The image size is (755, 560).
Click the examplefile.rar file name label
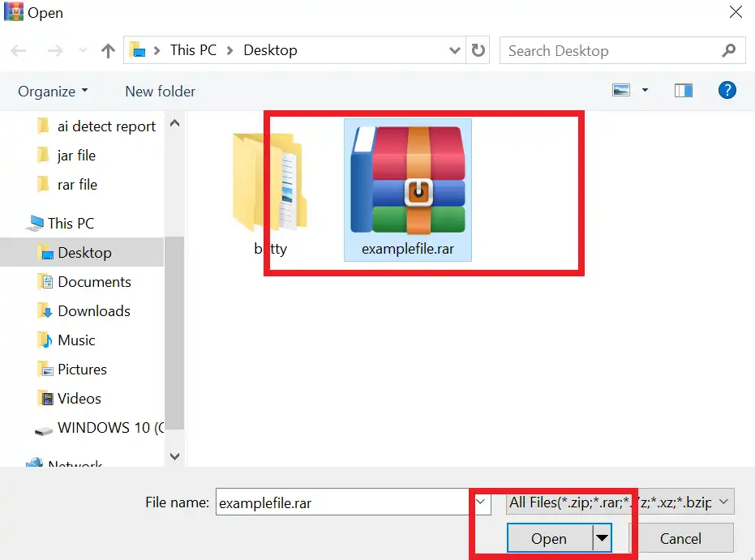(408, 249)
